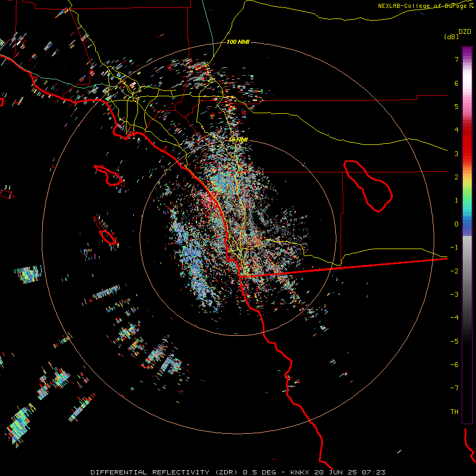The width and height of the screenshot is (476, 476).
Task: Click the -6 value on the color scale
Action: (454, 365)
